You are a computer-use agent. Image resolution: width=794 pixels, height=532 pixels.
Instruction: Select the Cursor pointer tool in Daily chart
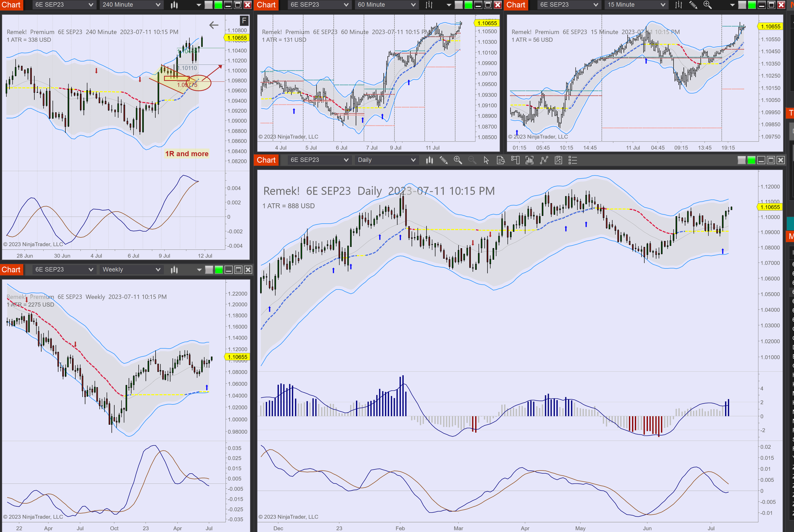[486, 160]
